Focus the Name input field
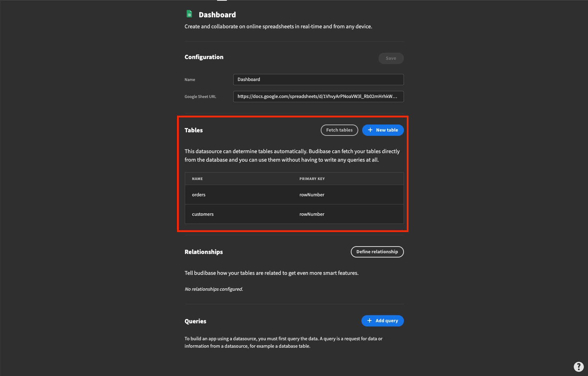This screenshot has height=376, width=588. [x=318, y=80]
